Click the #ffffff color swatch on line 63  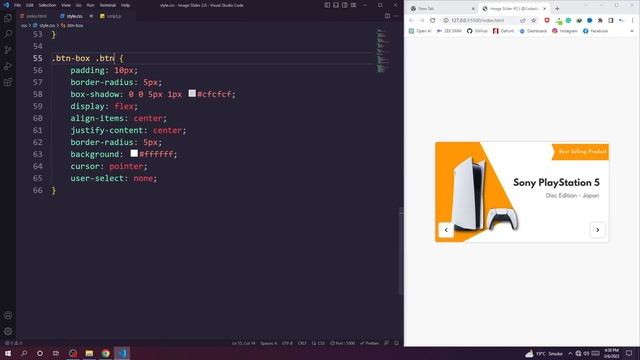click(x=134, y=153)
